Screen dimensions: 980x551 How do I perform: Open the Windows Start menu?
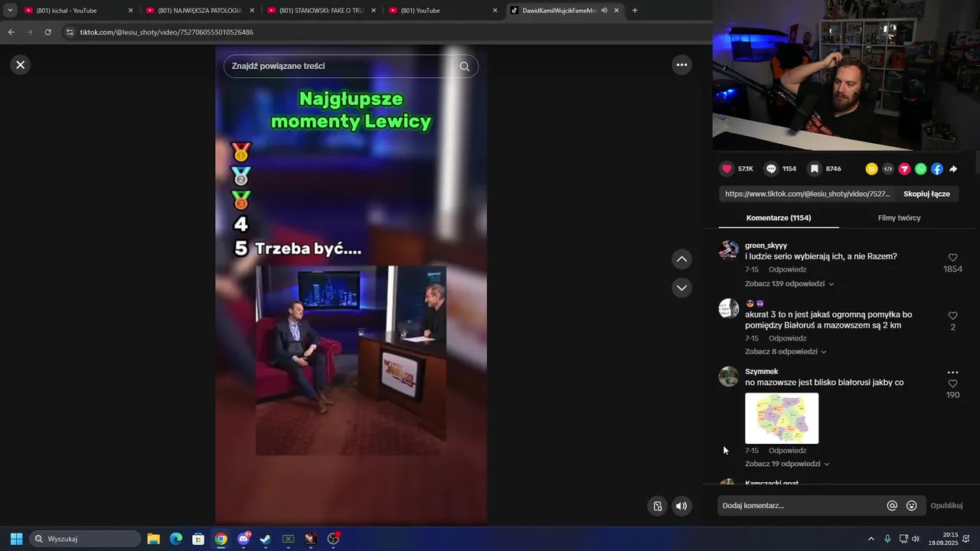point(16,539)
